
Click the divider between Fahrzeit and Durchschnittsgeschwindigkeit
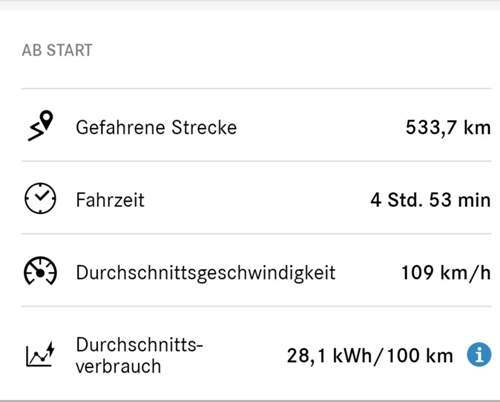[256, 234]
